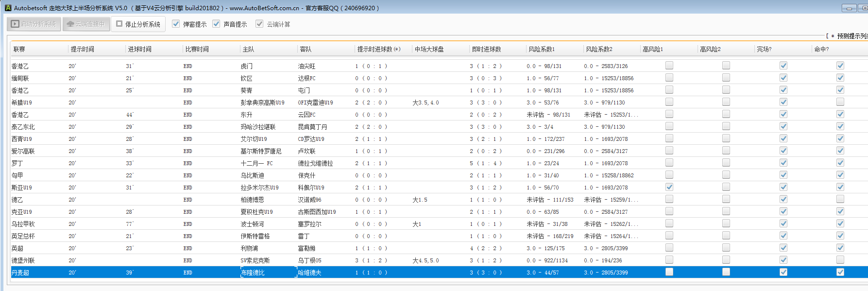Check 命中? for the 希腊U19 row

(x=840, y=102)
